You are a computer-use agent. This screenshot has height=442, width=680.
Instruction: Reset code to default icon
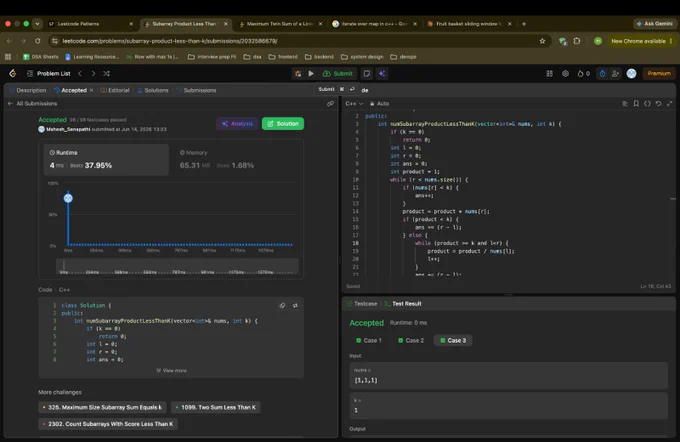658,104
